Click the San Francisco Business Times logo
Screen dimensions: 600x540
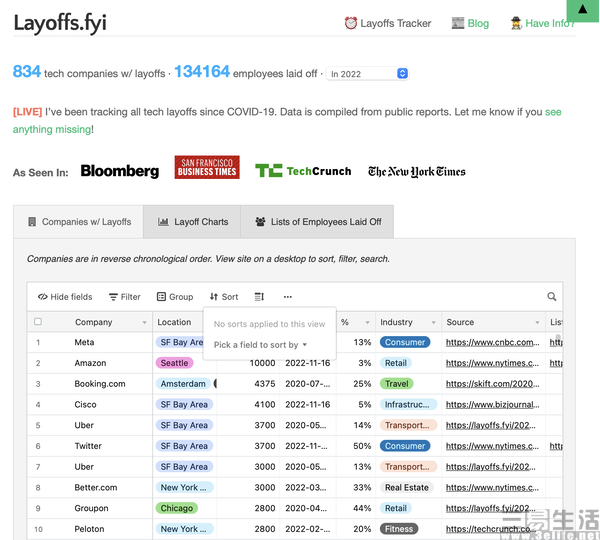(207, 167)
